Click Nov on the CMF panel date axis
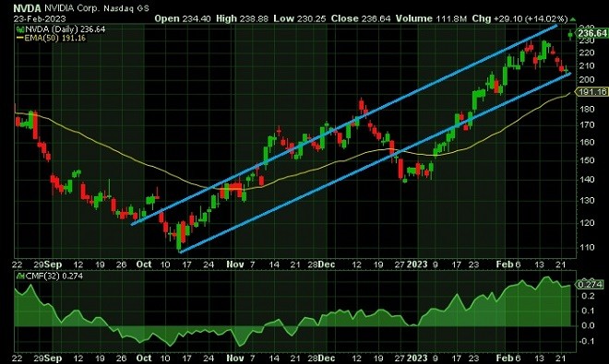This screenshot has width=609, height=364. 235,358
